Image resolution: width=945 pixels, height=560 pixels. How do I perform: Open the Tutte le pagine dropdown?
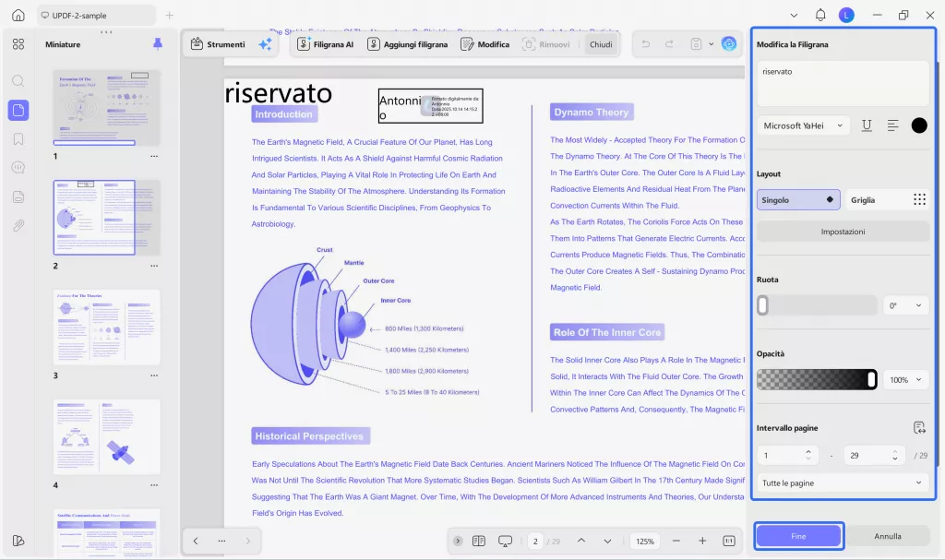[x=843, y=483]
